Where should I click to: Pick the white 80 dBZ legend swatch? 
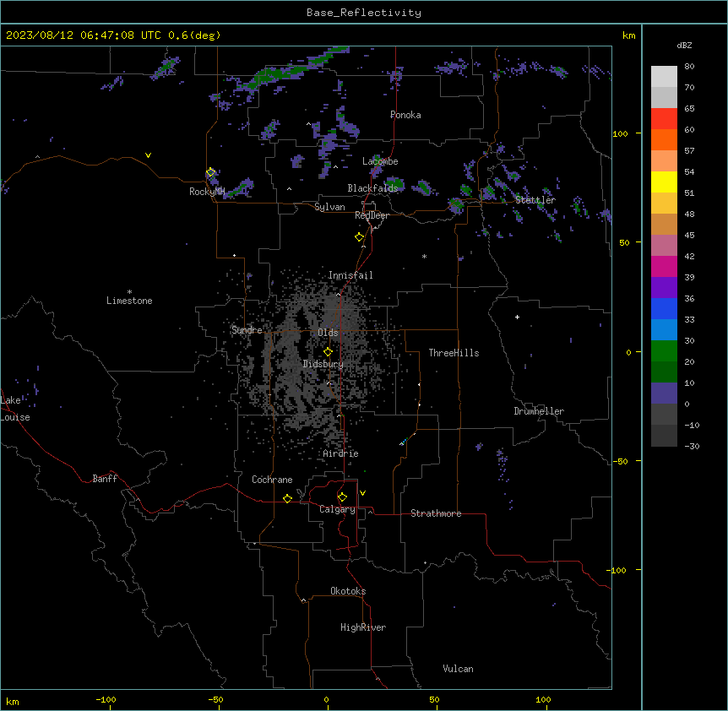pos(664,77)
